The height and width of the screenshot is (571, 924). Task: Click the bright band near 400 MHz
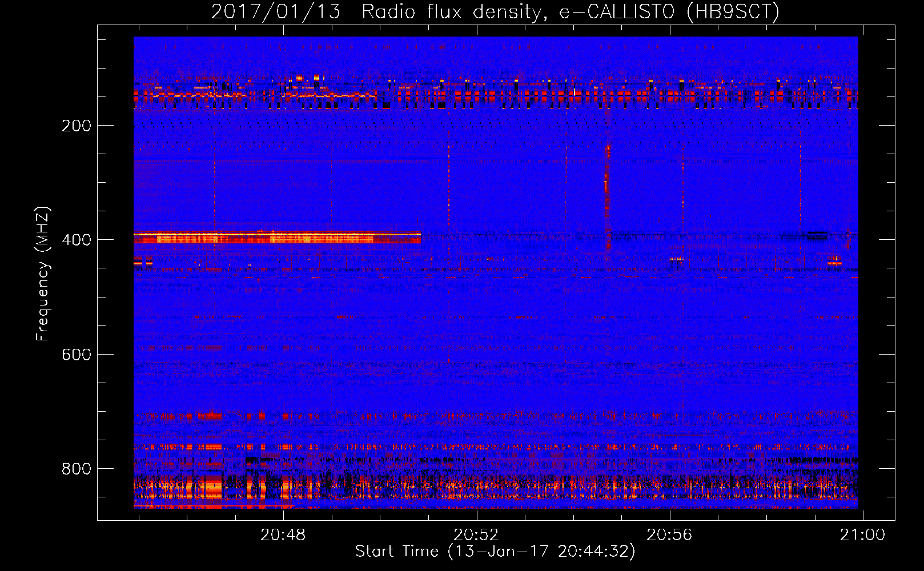click(277, 237)
